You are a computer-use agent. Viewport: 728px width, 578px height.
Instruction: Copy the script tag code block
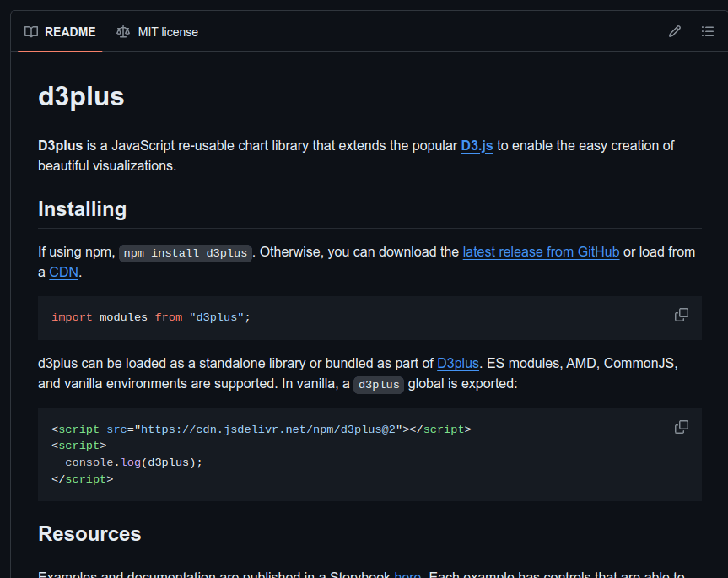point(681,427)
